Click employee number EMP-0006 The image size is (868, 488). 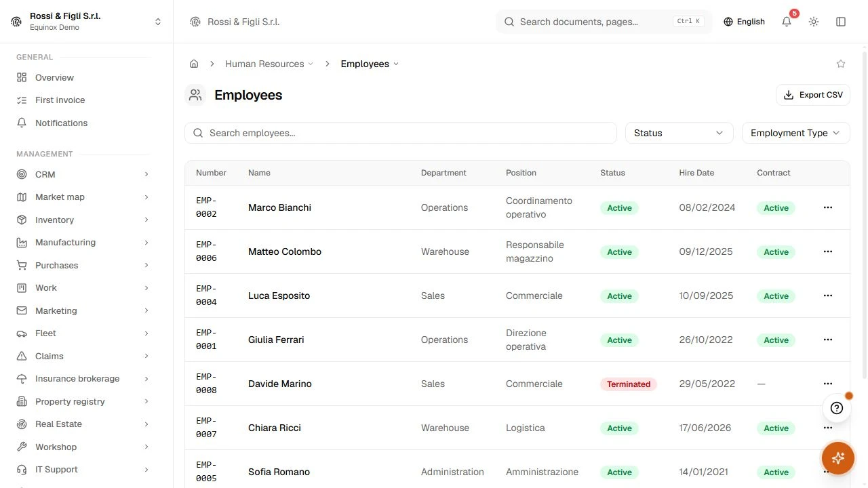point(206,251)
